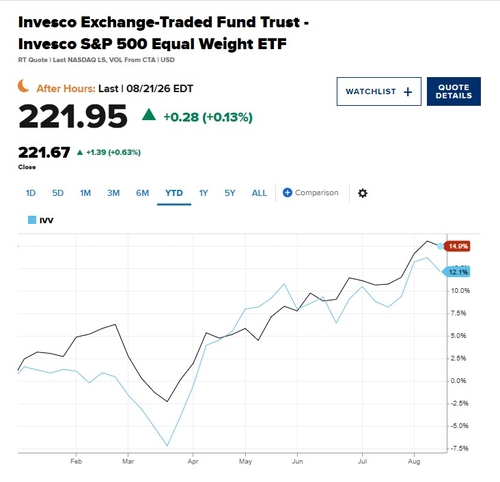Show the 1Y chart range
500x482 pixels.
tap(203, 193)
